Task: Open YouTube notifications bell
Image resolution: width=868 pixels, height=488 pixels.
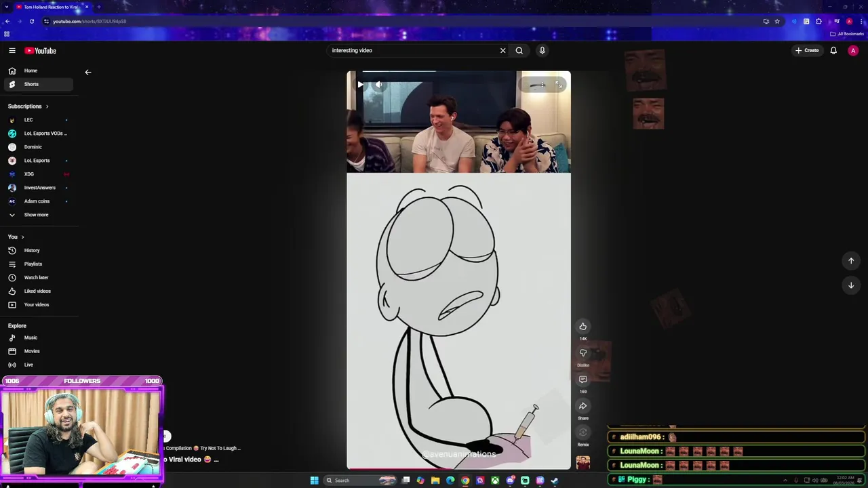Action: (x=833, y=50)
